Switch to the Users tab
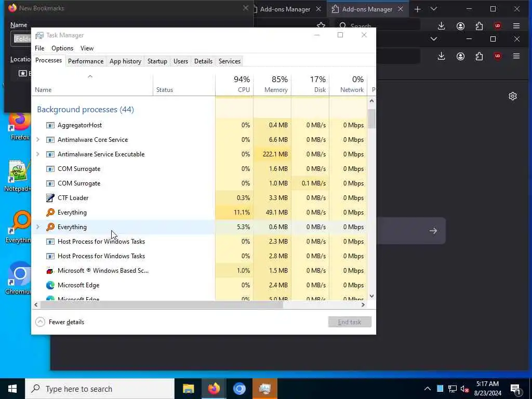This screenshot has width=532, height=399. point(180,61)
